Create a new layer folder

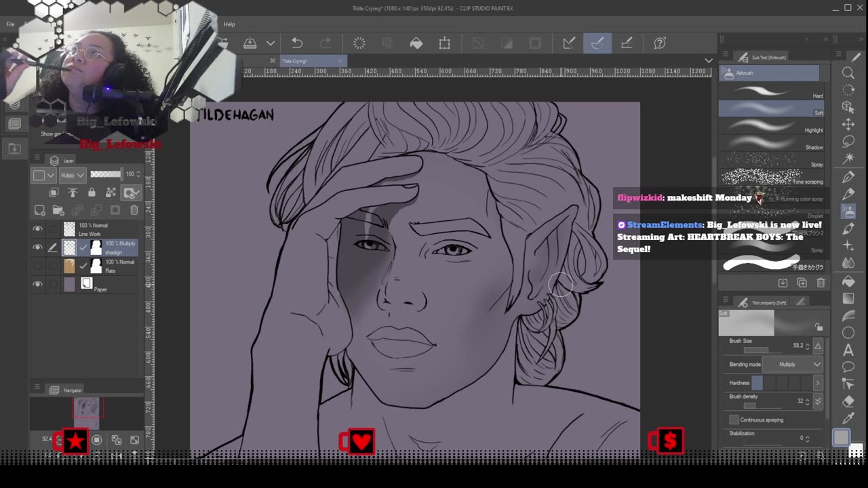click(58, 211)
